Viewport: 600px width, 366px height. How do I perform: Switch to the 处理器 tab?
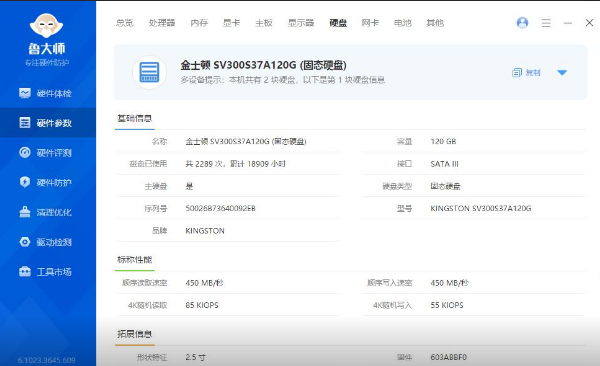[162, 23]
